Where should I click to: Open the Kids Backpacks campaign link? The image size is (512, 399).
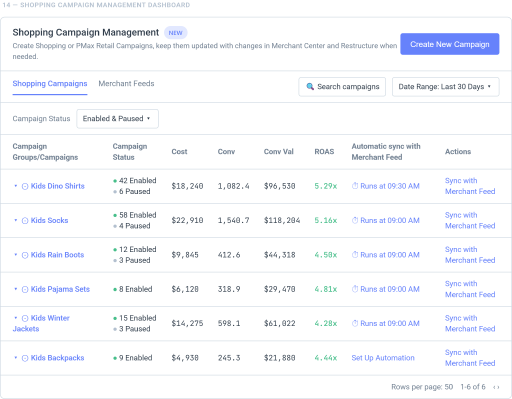[57, 358]
